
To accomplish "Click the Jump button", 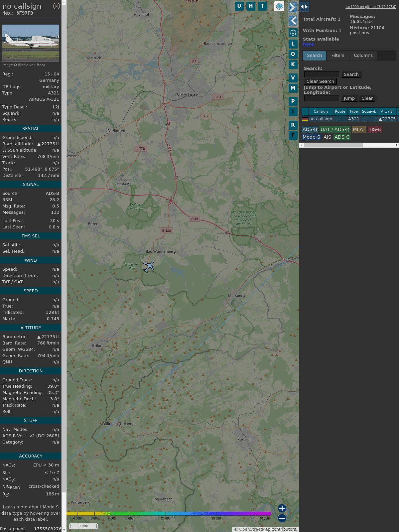I will (349, 98).
